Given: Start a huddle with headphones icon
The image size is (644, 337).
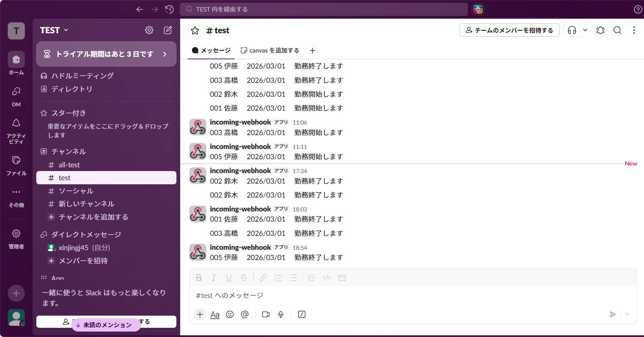Looking at the screenshot, I should click(572, 30).
